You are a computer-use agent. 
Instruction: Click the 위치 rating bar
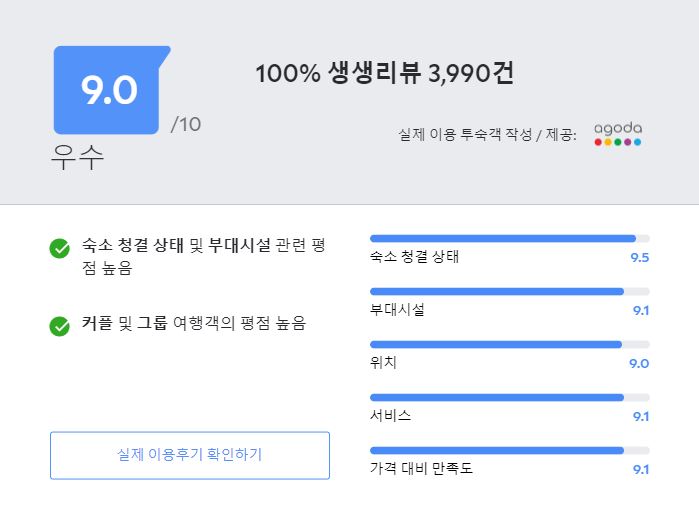click(x=510, y=344)
